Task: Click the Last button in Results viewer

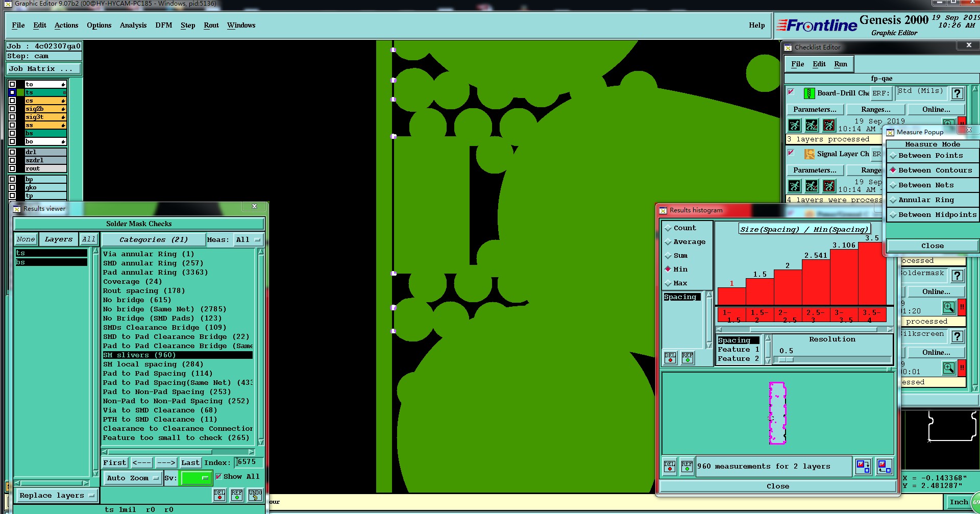Action: coord(190,462)
